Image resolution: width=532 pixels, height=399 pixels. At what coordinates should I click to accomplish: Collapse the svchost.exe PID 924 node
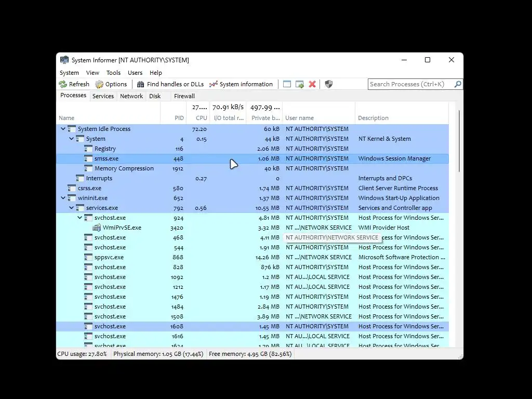[x=79, y=218]
